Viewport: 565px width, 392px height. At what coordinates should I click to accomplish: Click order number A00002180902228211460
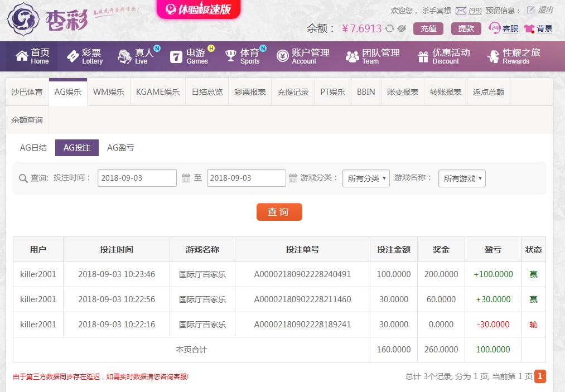click(x=302, y=299)
